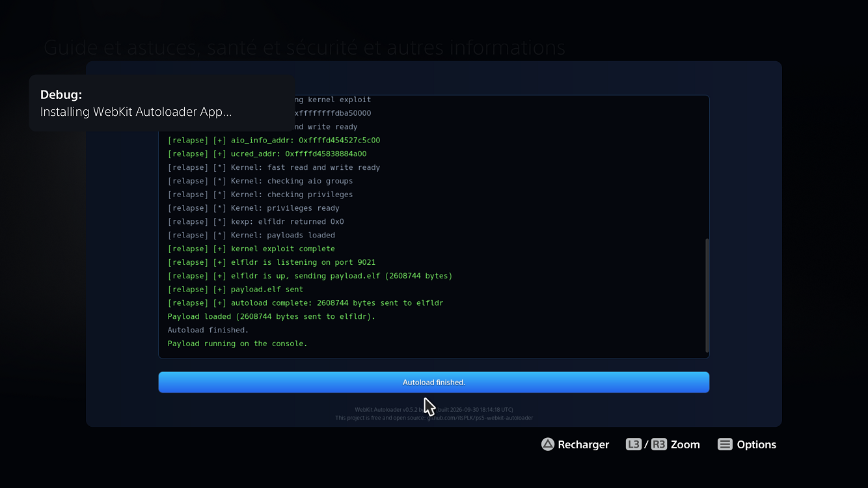Screen dimensions: 868x488
Task: Click the "Kernel: checking aio groups" line
Action: (x=260, y=181)
